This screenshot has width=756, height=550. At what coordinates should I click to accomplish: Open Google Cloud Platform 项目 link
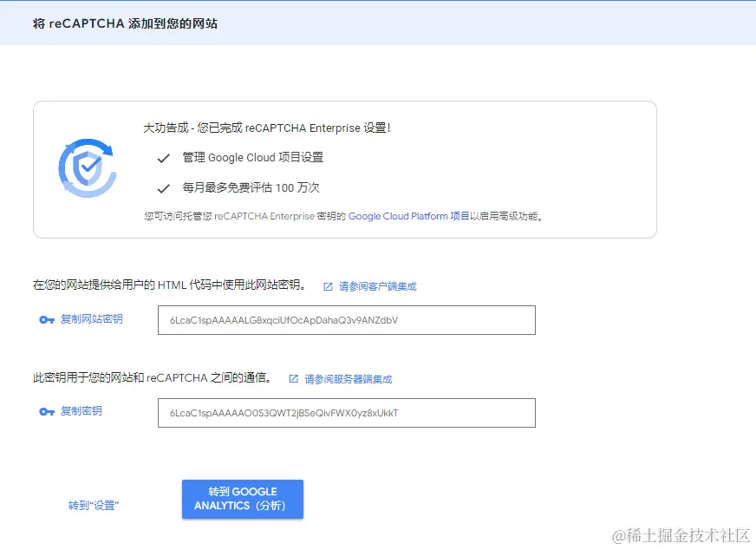(x=409, y=216)
